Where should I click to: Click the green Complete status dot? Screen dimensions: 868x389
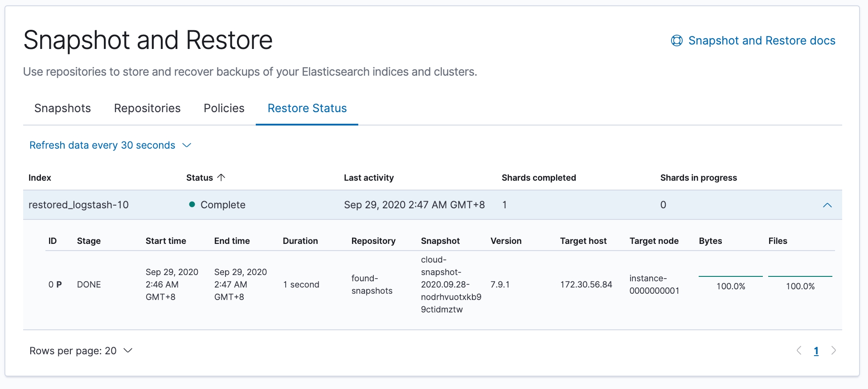pos(192,204)
